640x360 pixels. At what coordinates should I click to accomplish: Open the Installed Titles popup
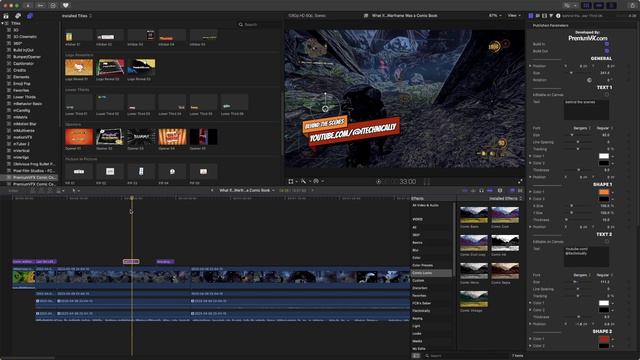coord(77,16)
